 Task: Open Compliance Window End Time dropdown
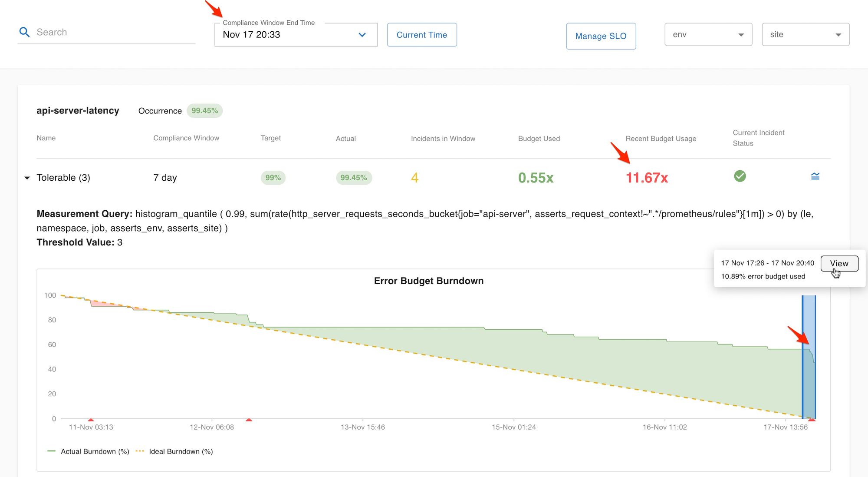[x=296, y=35]
